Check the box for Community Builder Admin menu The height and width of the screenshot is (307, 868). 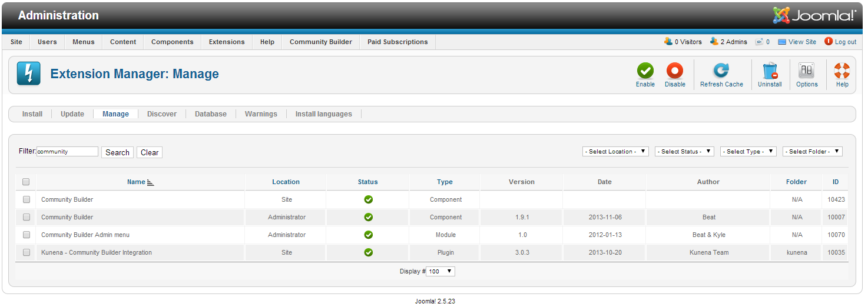tap(26, 235)
